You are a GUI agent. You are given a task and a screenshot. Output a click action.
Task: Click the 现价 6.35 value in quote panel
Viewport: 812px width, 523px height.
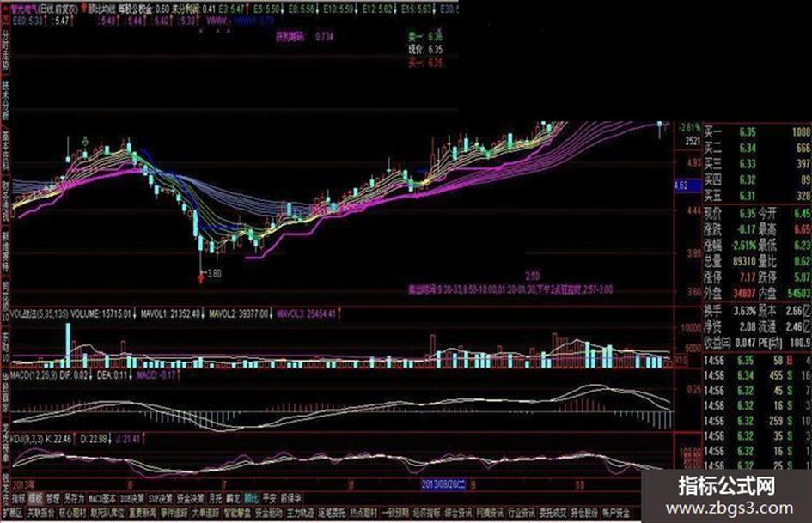pyautogui.click(x=748, y=213)
